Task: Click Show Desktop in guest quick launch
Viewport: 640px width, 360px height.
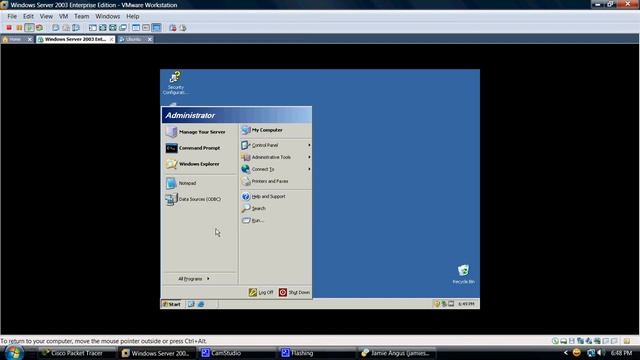Action: pyautogui.click(x=191, y=304)
